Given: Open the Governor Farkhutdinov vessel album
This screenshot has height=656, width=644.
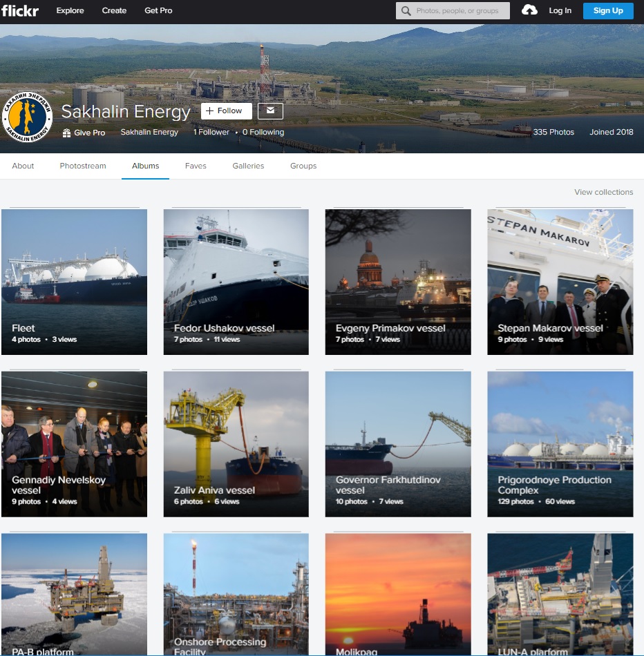Looking at the screenshot, I should pyautogui.click(x=398, y=444).
